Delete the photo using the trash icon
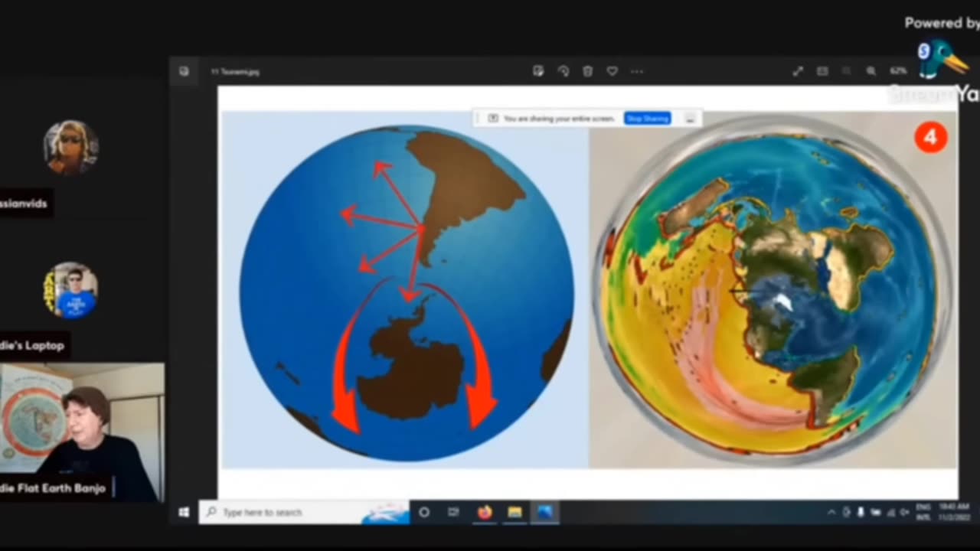 (587, 71)
